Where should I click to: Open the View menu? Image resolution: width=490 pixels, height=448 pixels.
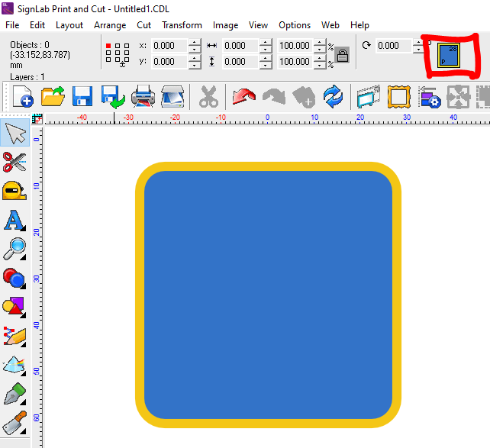point(258,25)
